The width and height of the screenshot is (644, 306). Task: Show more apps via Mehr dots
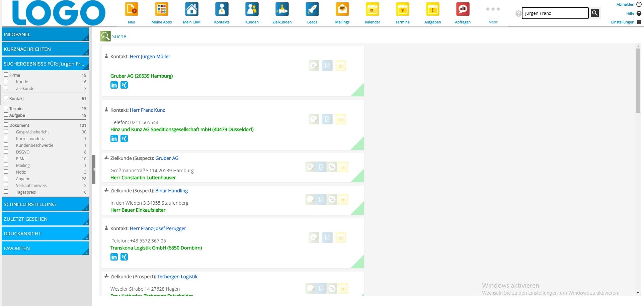tap(493, 9)
